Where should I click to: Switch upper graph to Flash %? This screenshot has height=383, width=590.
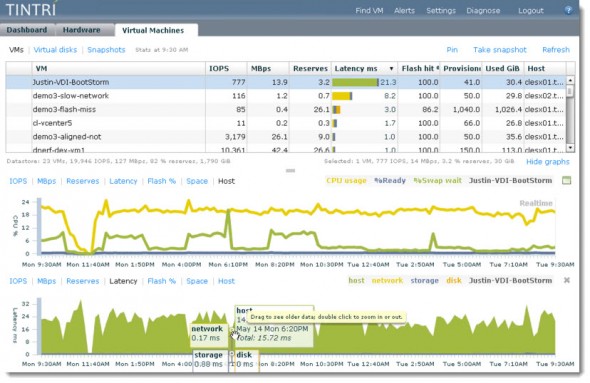[161, 181]
